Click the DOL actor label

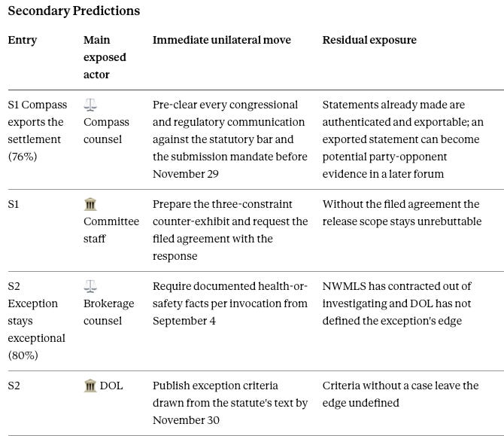[111, 386]
